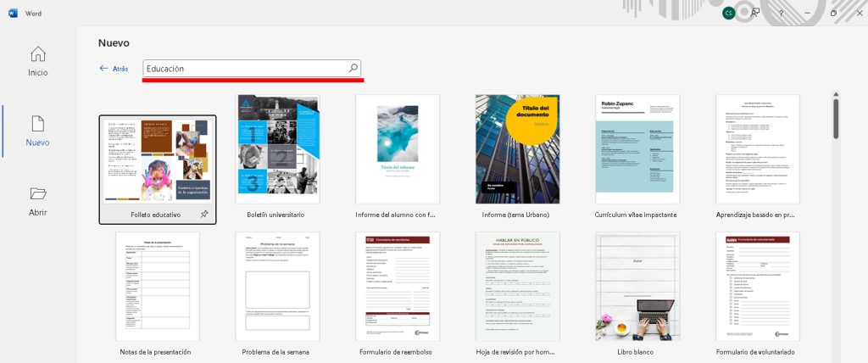Screen dimensions: 868x363
Task: Choose the Informe (tema Urbano) template
Action: coord(517,149)
